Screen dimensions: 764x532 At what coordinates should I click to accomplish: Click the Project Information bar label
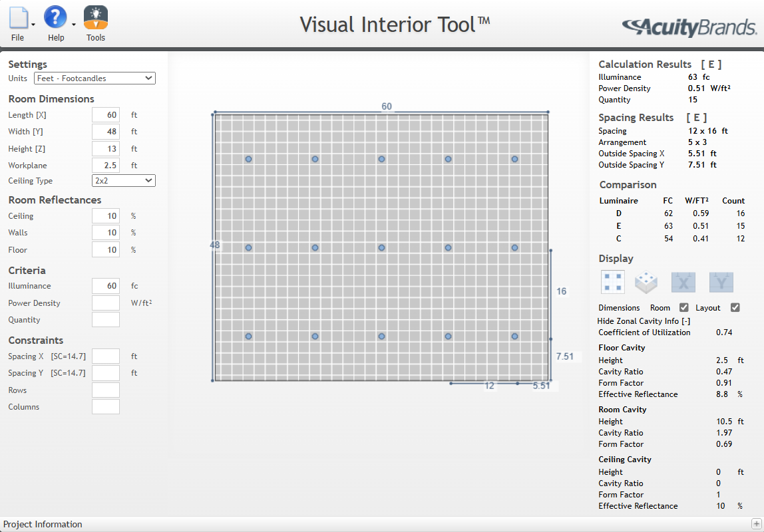pyautogui.click(x=43, y=524)
